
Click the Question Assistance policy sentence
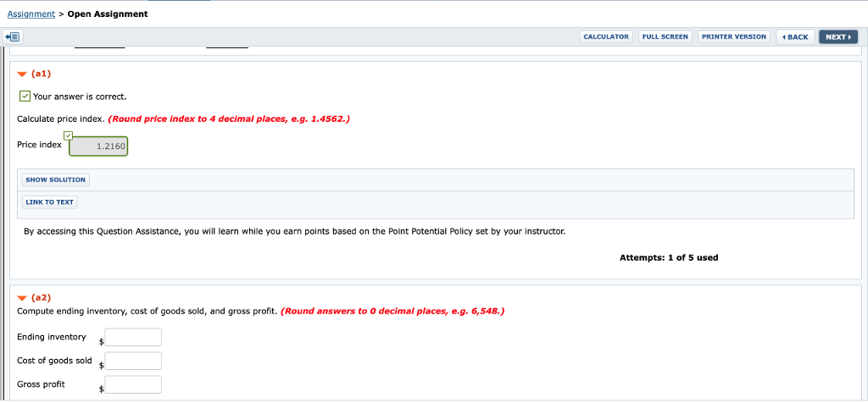coord(294,232)
